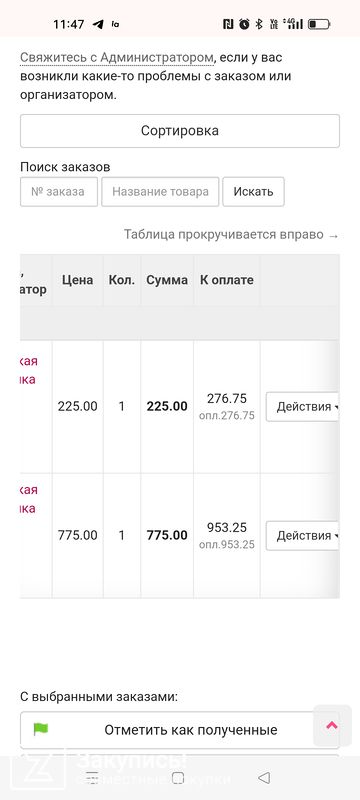Tap the battery icon in status bar
The image size is (360, 800).
coord(319,24)
